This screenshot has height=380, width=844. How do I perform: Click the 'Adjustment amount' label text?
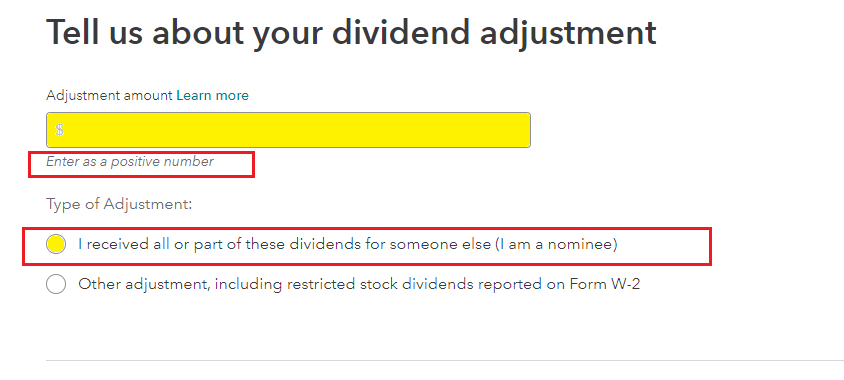pyautogui.click(x=110, y=96)
